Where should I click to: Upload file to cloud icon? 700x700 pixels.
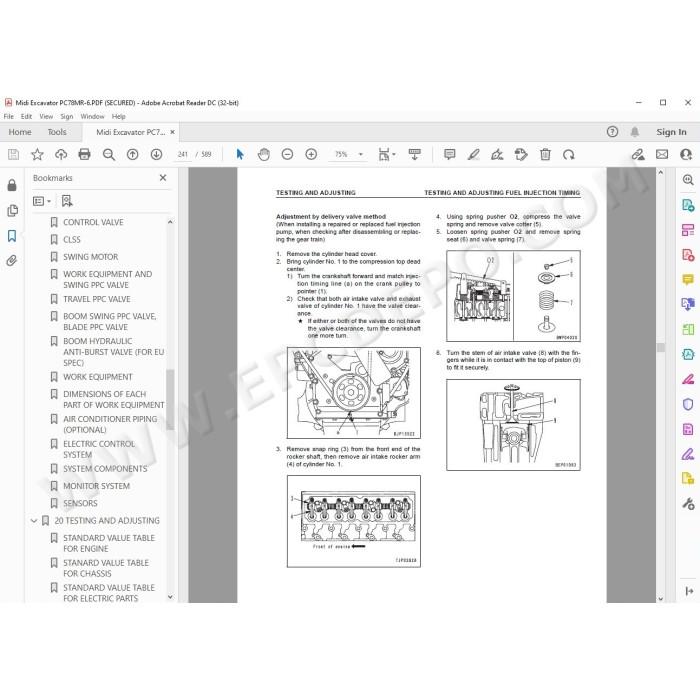coord(61,154)
